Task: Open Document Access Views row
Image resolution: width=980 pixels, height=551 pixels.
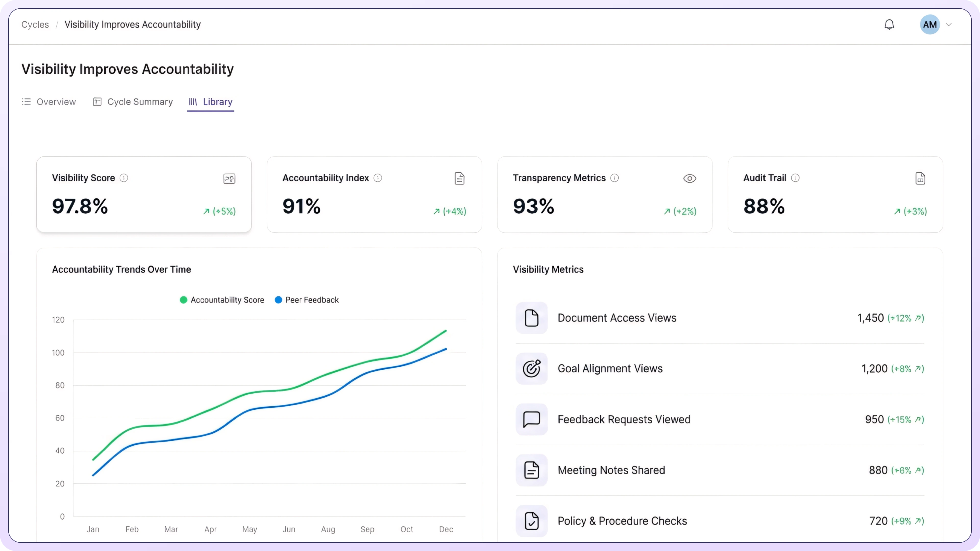Action: tap(617, 318)
